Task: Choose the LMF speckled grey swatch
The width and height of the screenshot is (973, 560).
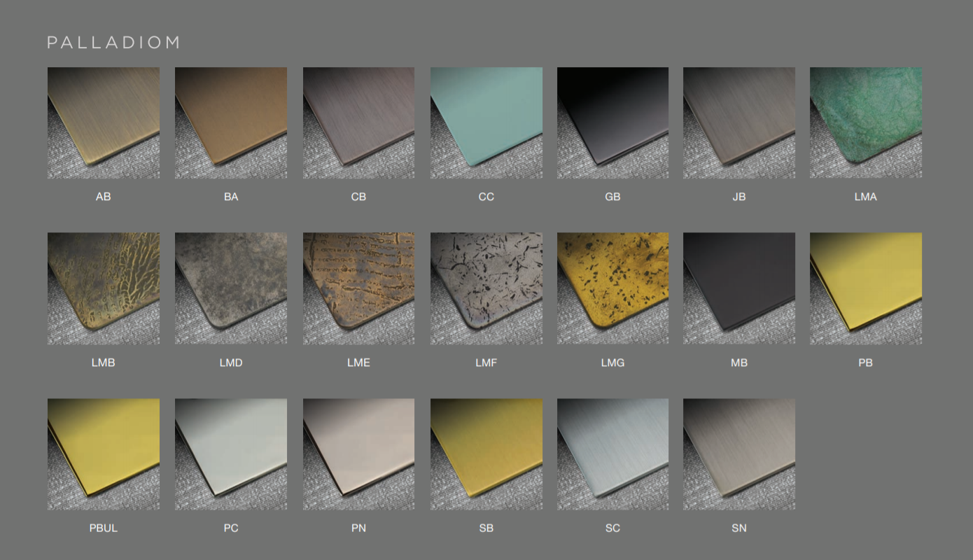Action: [x=486, y=288]
